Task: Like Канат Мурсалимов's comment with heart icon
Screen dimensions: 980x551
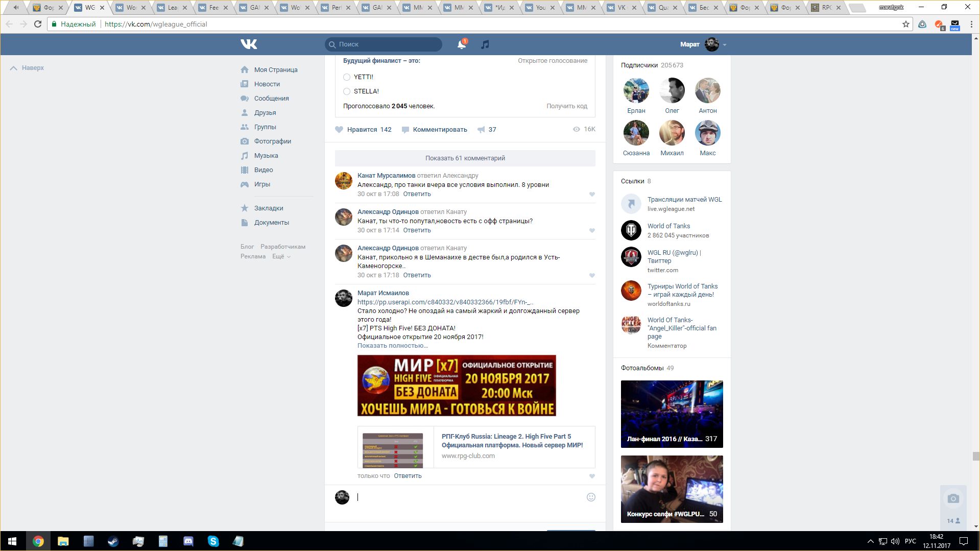Action: coord(592,194)
